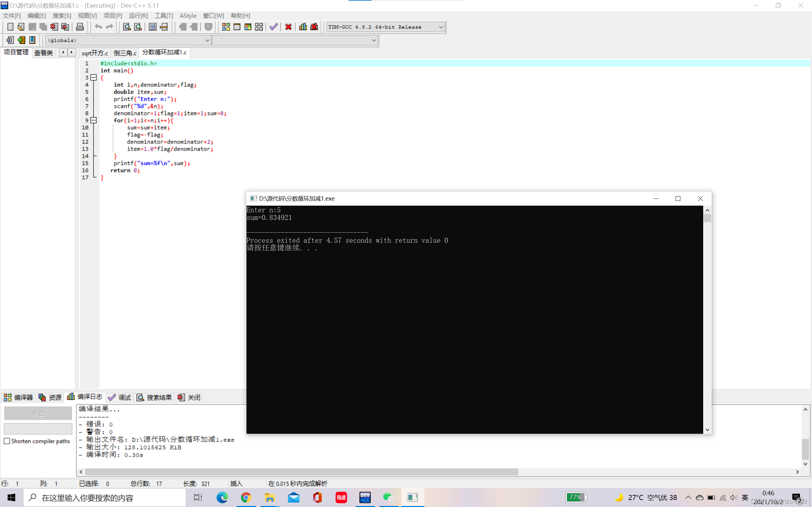Enable Shorten compiler paths checkbox
This screenshot has height=507, width=812.
[x=7, y=441]
